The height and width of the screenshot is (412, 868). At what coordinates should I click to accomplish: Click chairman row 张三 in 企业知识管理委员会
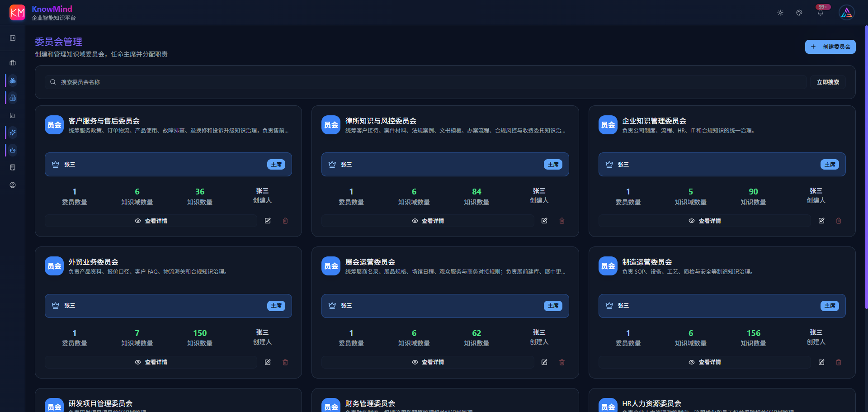(x=722, y=164)
